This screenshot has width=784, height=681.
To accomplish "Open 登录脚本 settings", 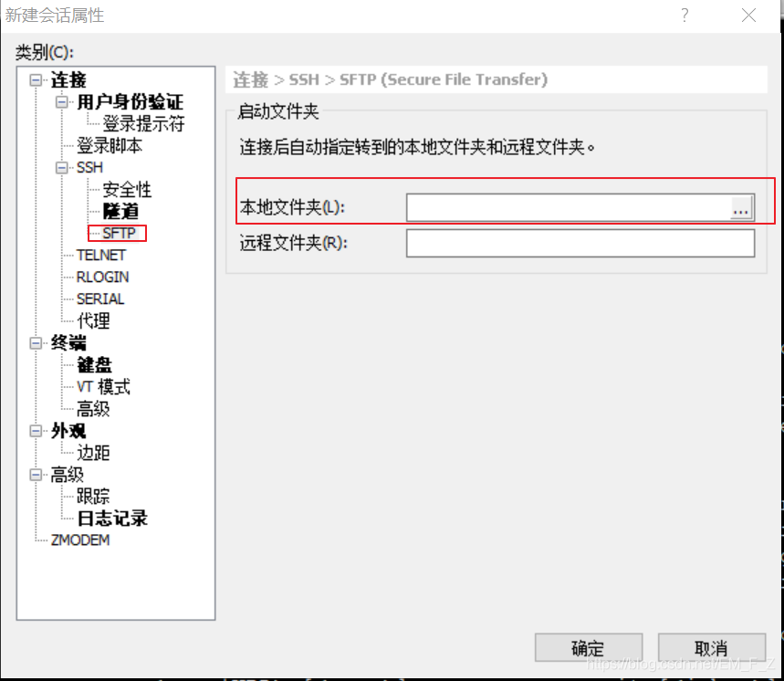I will coord(110,145).
